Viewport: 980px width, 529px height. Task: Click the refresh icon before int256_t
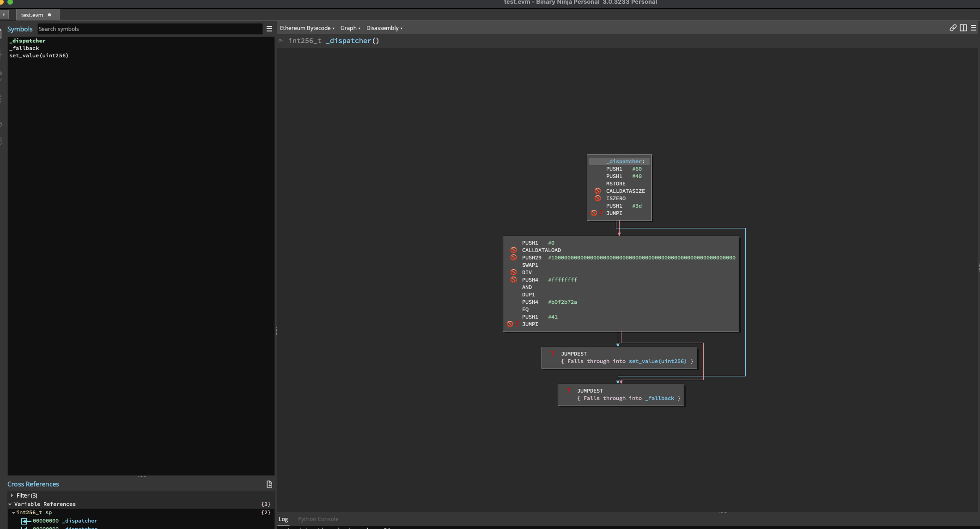pyautogui.click(x=280, y=41)
